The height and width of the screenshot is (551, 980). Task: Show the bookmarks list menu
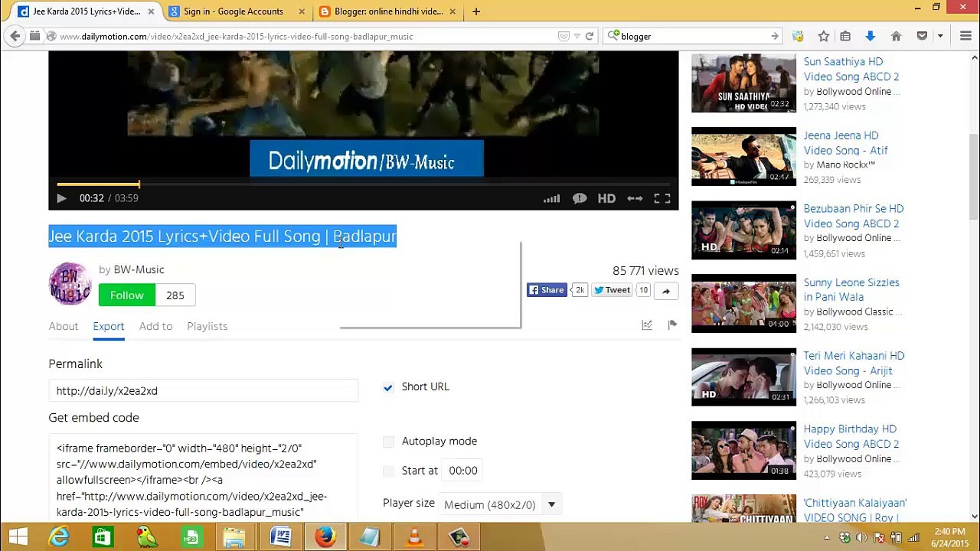pos(845,36)
